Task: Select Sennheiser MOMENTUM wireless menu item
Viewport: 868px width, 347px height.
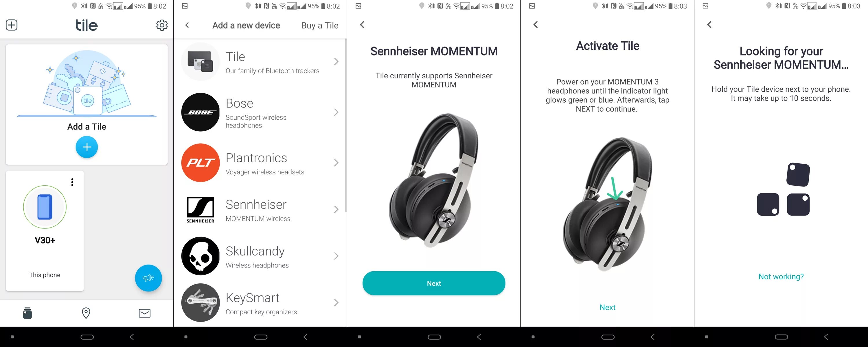Action: (x=260, y=212)
